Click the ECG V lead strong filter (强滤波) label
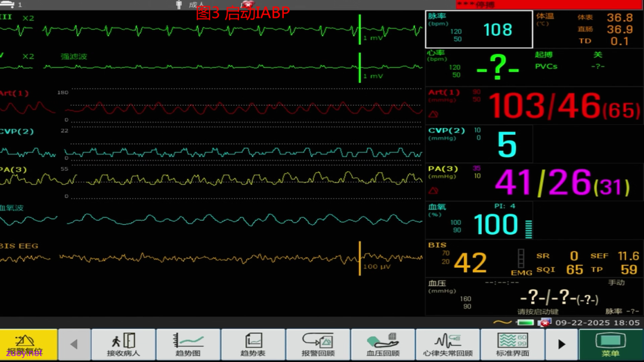 coord(74,56)
